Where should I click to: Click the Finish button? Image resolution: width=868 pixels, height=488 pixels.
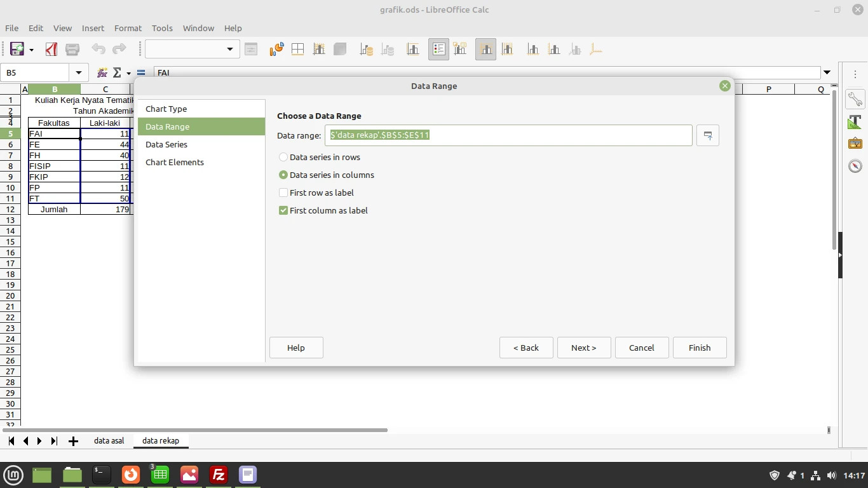click(x=700, y=348)
